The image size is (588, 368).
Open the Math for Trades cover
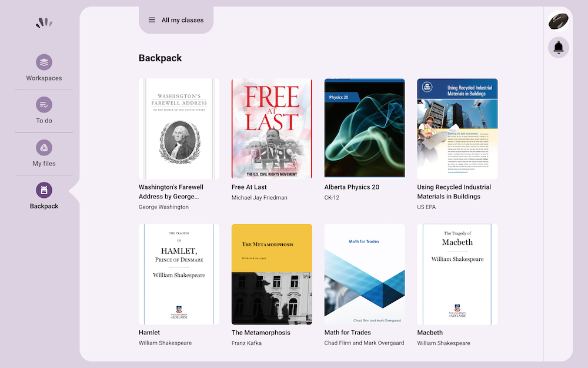tap(365, 274)
